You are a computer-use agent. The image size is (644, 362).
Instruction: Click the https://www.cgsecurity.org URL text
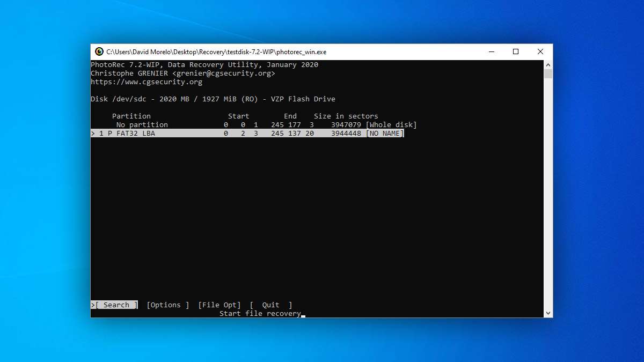point(147,82)
